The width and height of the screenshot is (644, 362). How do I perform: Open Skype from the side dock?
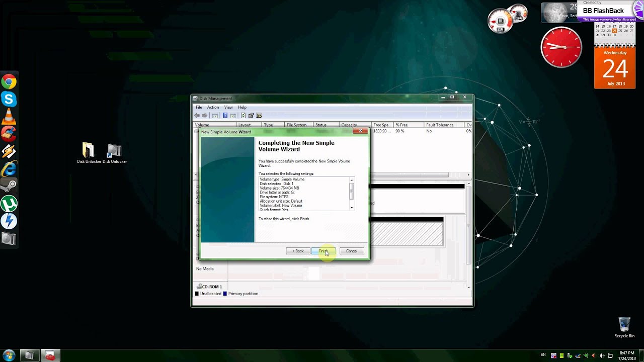pos(9,99)
